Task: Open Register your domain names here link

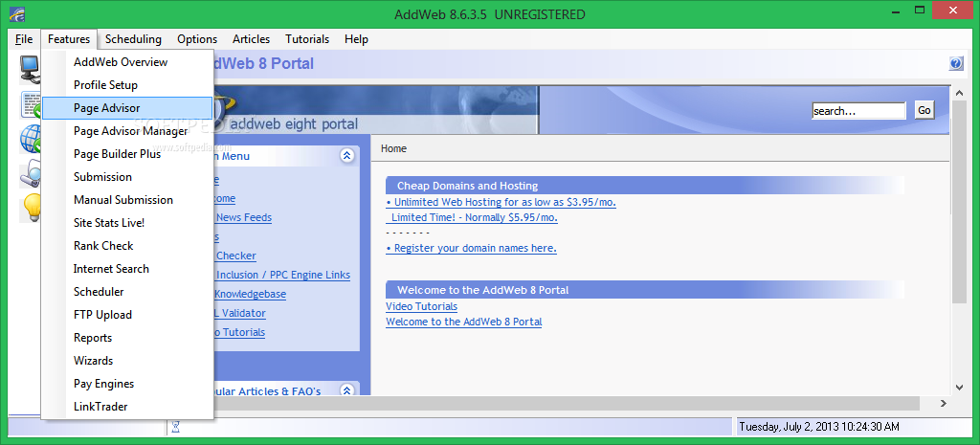Action: pyautogui.click(x=471, y=248)
